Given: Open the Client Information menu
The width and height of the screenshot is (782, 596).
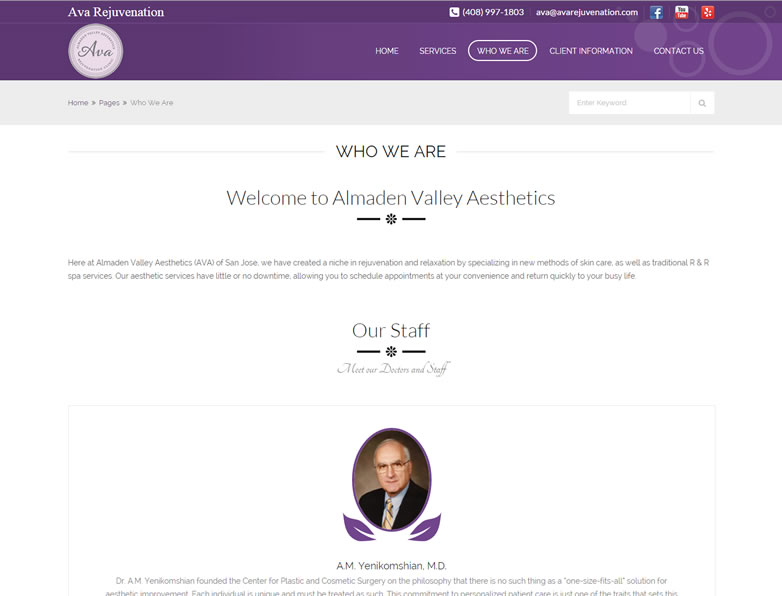Looking at the screenshot, I should tap(591, 51).
